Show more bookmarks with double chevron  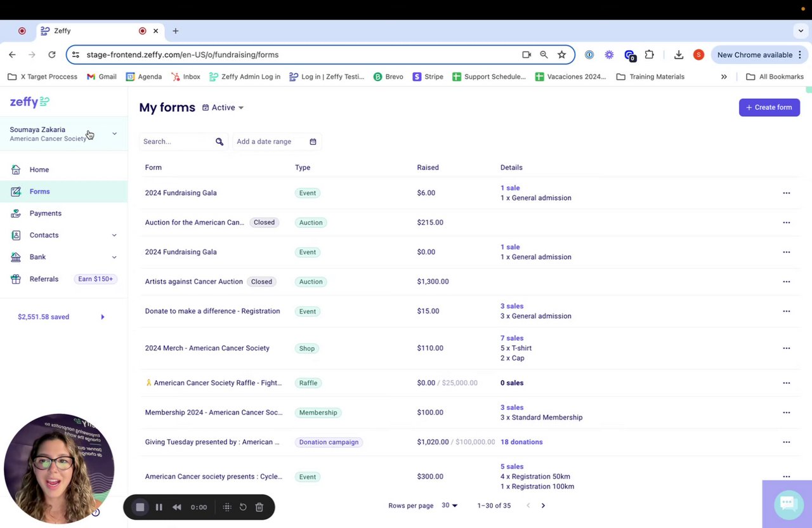pos(724,77)
